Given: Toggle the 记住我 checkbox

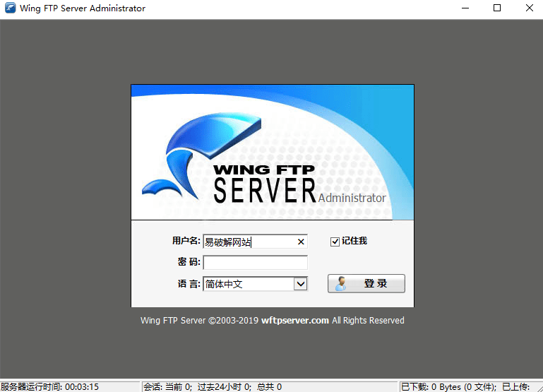Looking at the screenshot, I should pyautogui.click(x=335, y=242).
